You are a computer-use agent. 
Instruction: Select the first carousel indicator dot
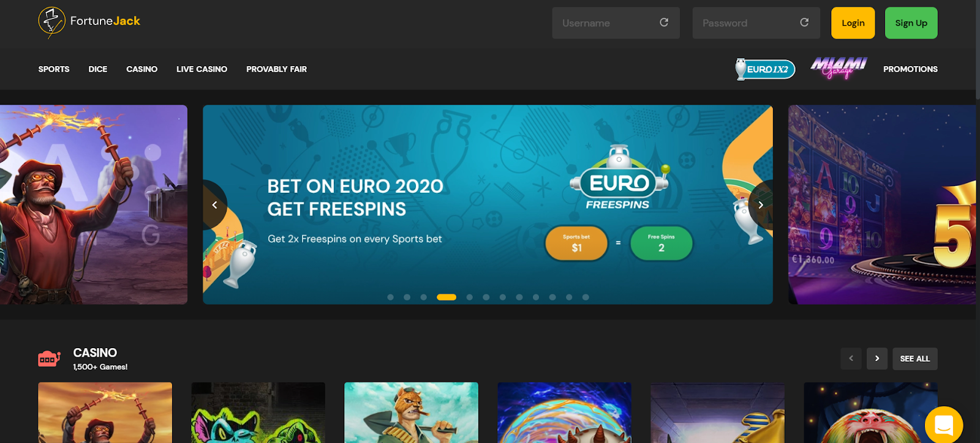pos(390,297)
